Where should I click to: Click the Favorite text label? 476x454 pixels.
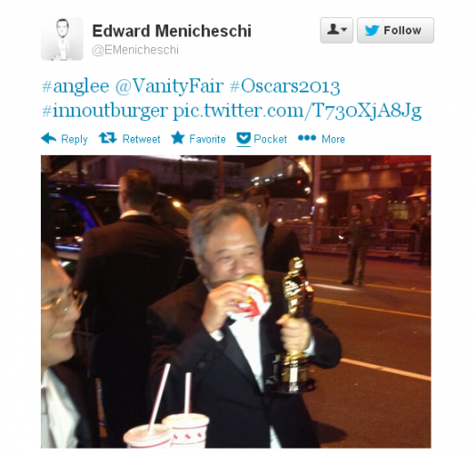pos(207,139)
